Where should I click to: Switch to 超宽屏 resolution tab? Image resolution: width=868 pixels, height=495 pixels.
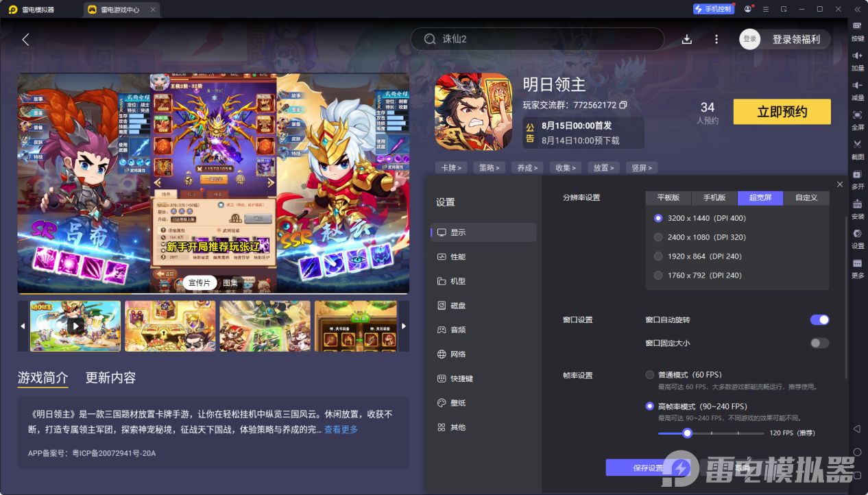760,197
